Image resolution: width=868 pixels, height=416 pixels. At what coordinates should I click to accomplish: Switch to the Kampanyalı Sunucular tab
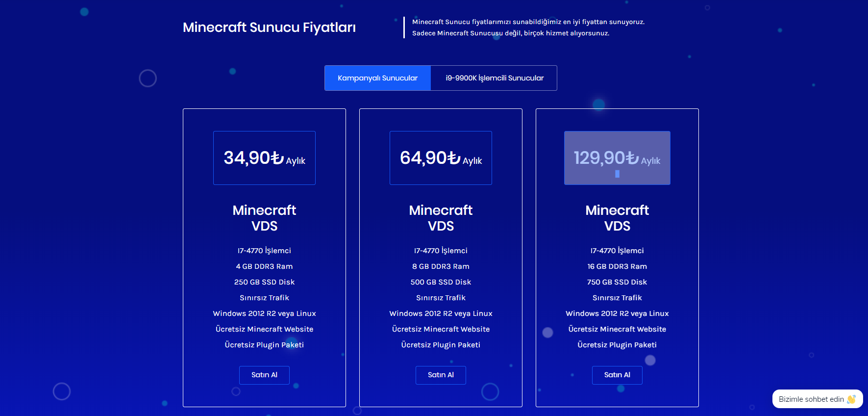(377, 78)
